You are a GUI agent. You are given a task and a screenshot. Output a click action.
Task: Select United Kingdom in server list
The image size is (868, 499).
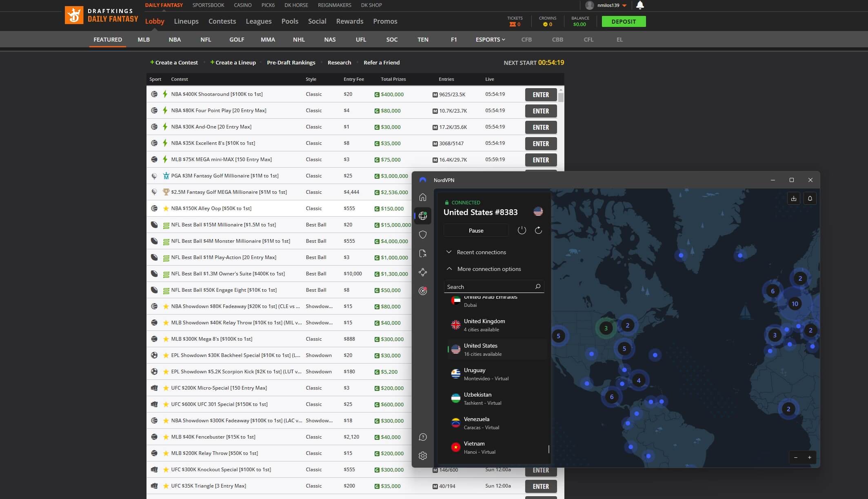[x=497, y=325]
